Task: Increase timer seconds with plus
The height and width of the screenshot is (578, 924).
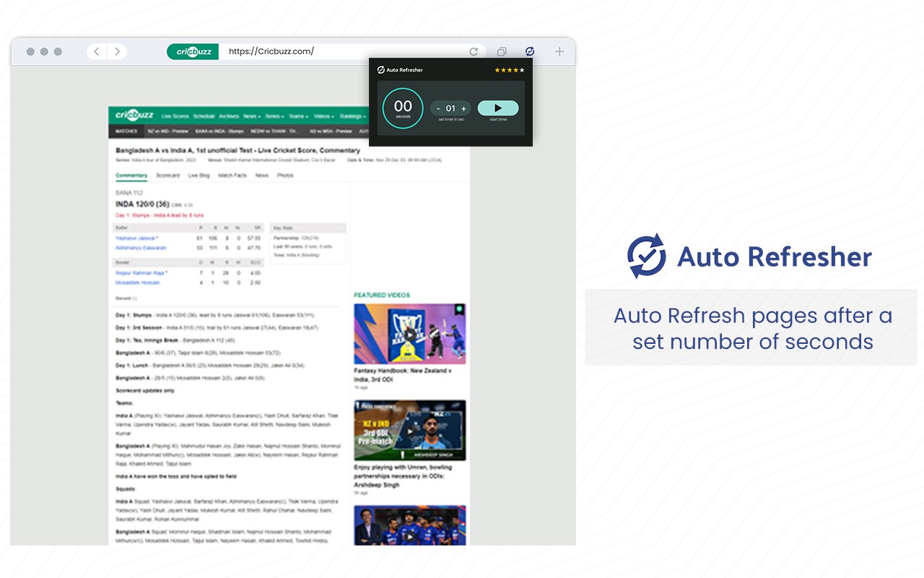Action: pyautogui.click(x=463, y=108)
